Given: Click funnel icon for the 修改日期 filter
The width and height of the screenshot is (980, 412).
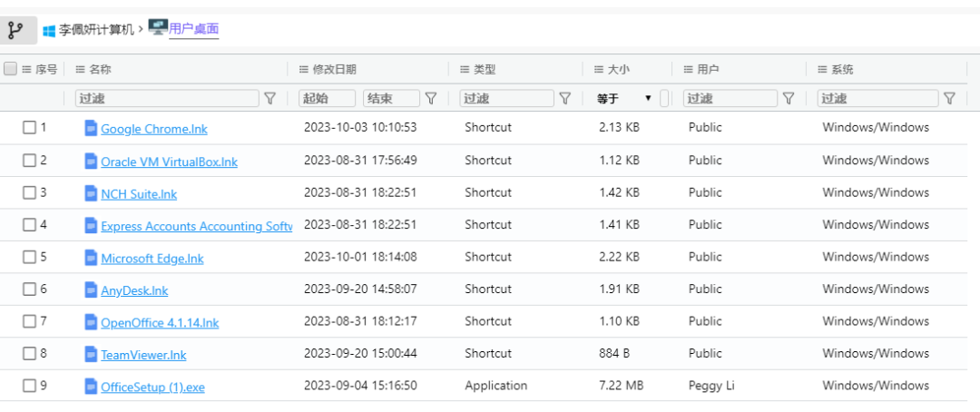Looking at the screenshot, I should click(431, 98).
